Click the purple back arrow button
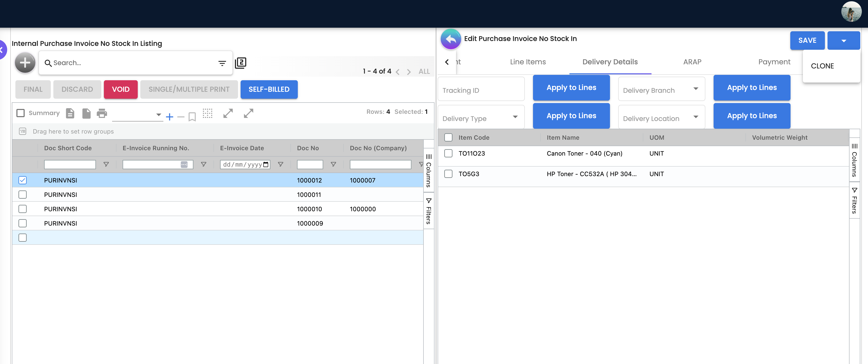 pyautogui.click(x=450, y=39)
